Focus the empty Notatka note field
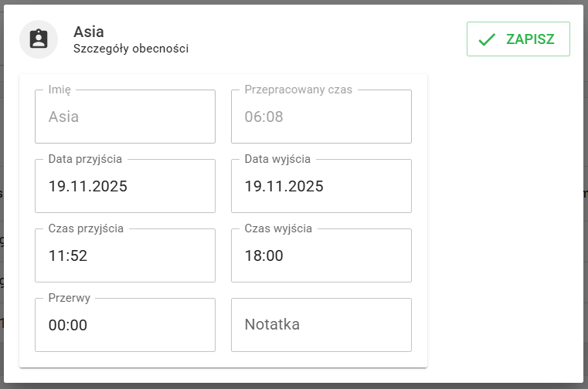Image resolution: width=588 pixels, height=389 pixels. [321, 325]
